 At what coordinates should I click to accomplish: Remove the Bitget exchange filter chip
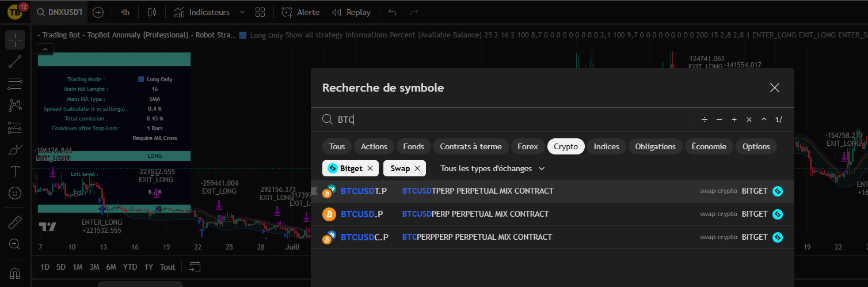click(x=370, y=168)
